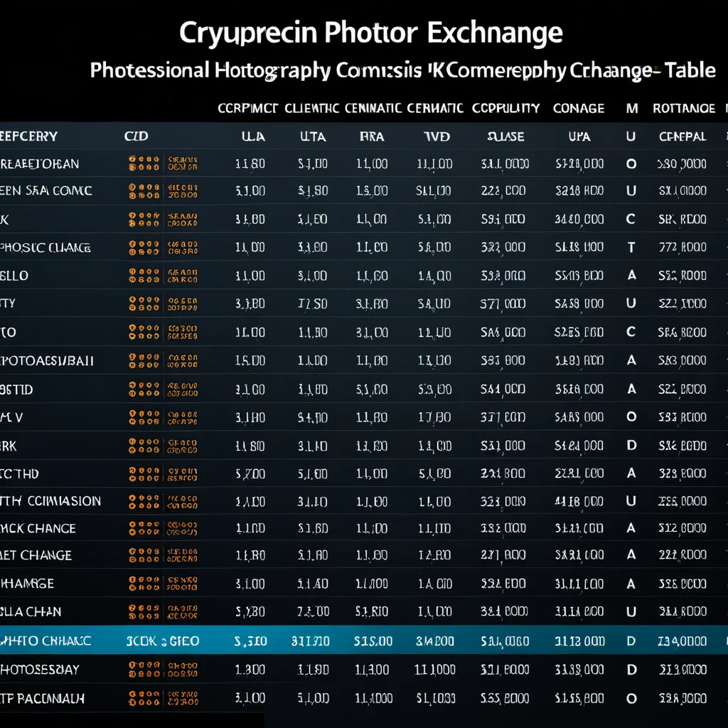Click the CID column header
The height and width of the screenshot is (728, 728).
point(136,136)
